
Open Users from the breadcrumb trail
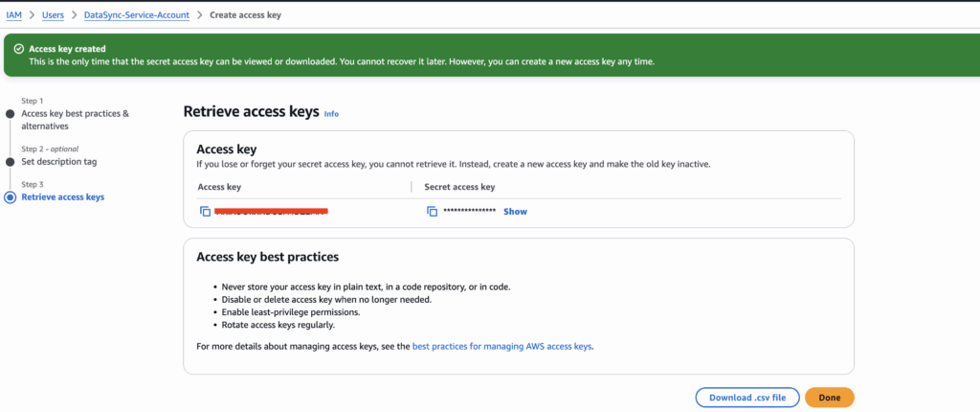(x=52, y=15)
